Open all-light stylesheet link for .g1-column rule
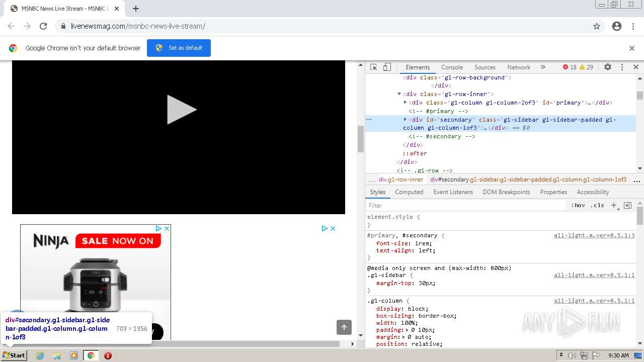644x362 pixels. coord(594,301)
